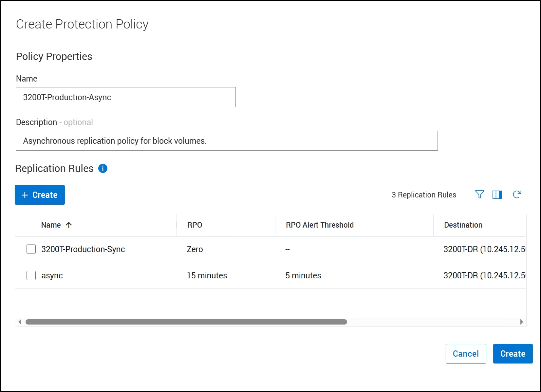Click the Zero RPO cell

point(195,249)
